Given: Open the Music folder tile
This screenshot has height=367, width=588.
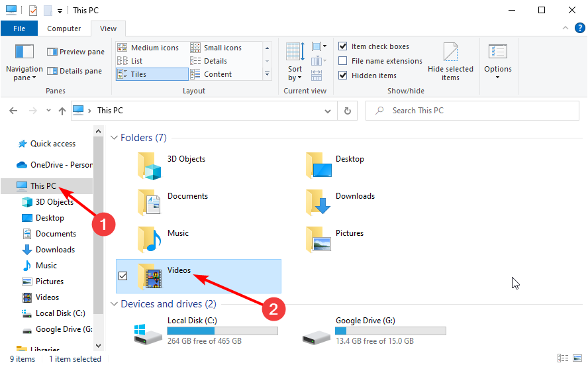Looking at the screenshot, I should [198, 239].
